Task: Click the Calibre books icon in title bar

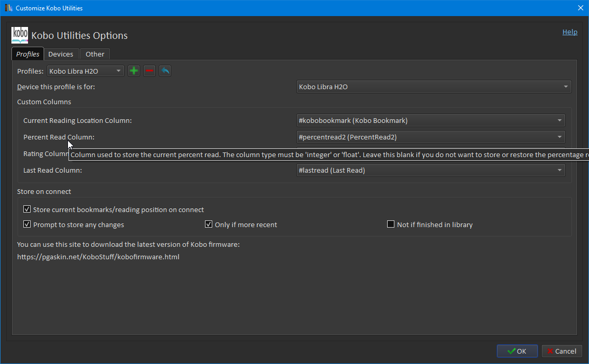Action: tap(8, 8)
